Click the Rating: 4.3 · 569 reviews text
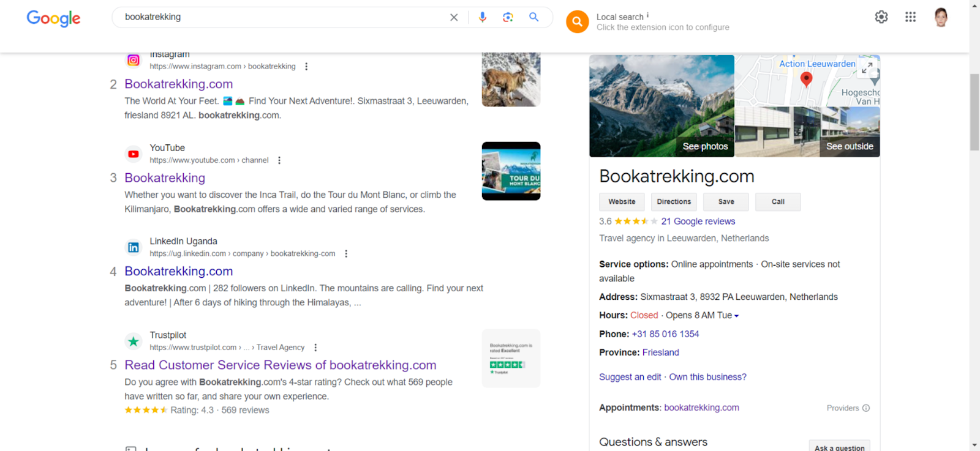 tap(219, 410)
